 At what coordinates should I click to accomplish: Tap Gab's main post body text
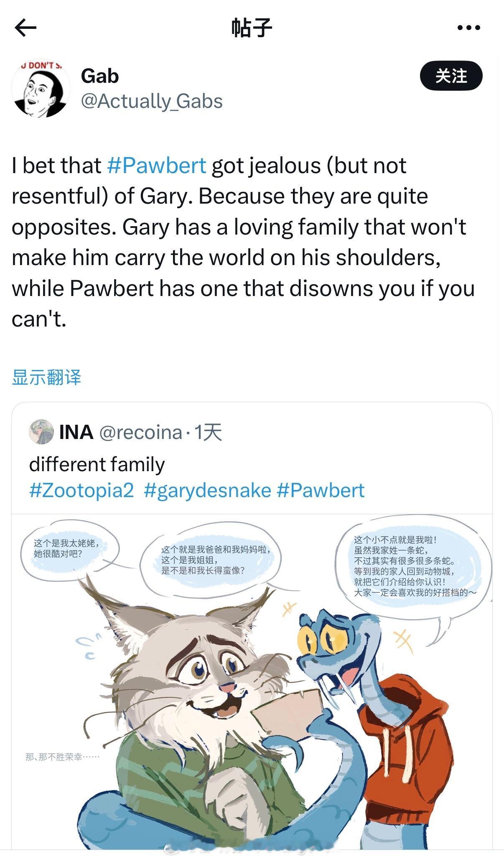243,242
